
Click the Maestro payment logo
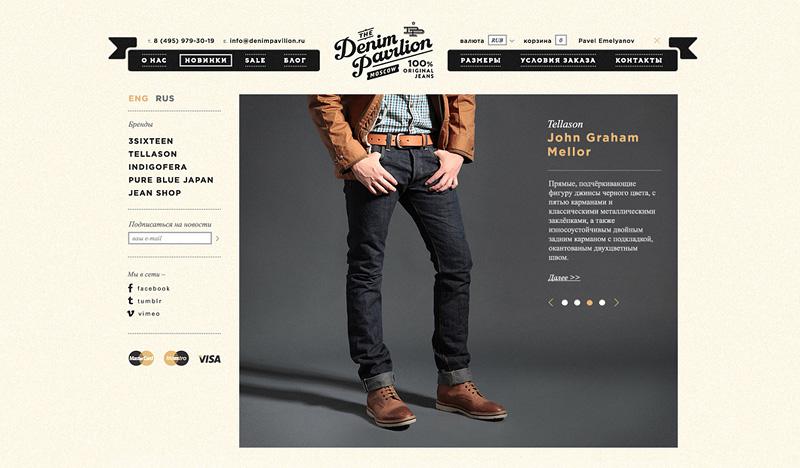177,358
